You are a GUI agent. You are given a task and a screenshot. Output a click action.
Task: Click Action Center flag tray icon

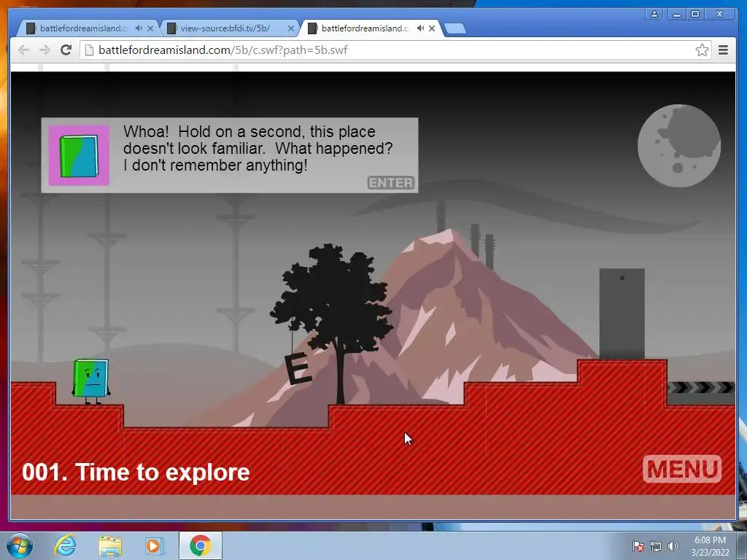tap(638, 546)
